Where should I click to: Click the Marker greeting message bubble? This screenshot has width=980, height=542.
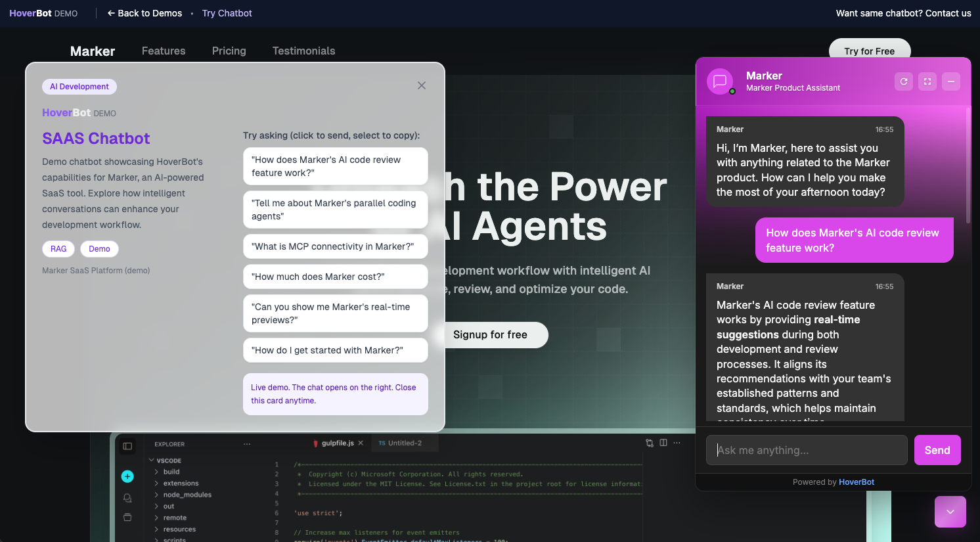pyautogui.click(x=805, y=162)
